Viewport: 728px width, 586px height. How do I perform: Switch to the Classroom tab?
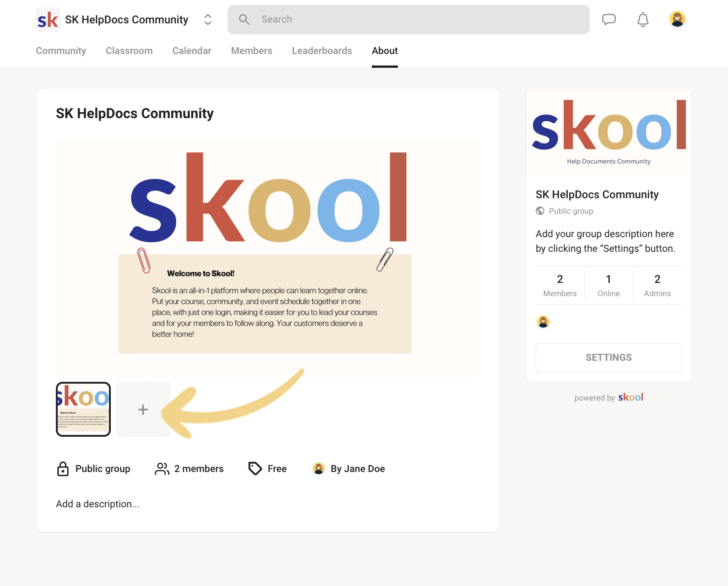click(x=129, y=51)
